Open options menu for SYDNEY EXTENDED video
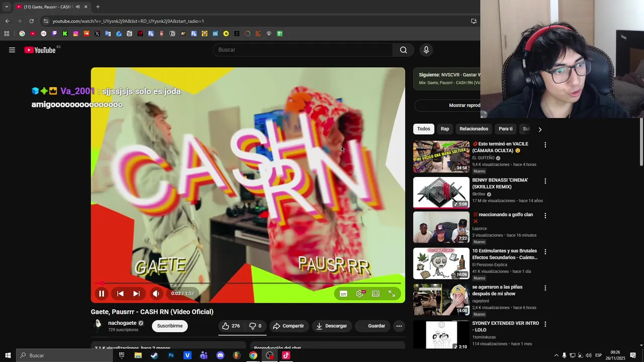 (x=545, y=324)
